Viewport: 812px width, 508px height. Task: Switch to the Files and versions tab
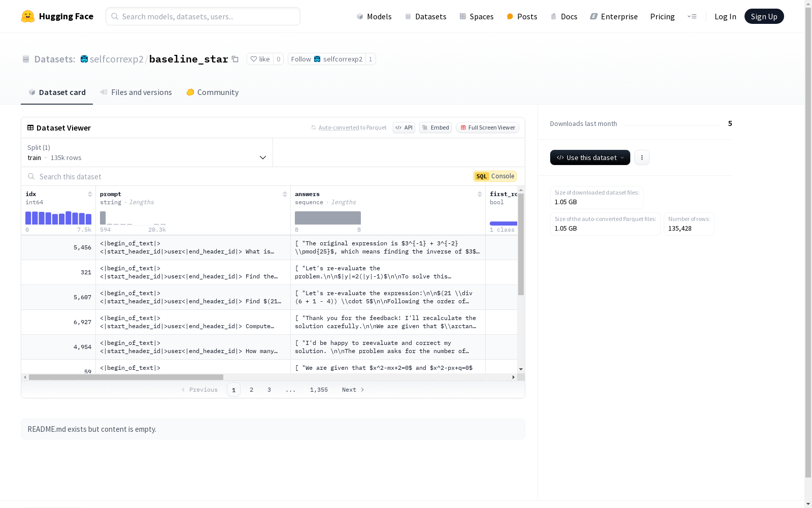tap(136, 92)
